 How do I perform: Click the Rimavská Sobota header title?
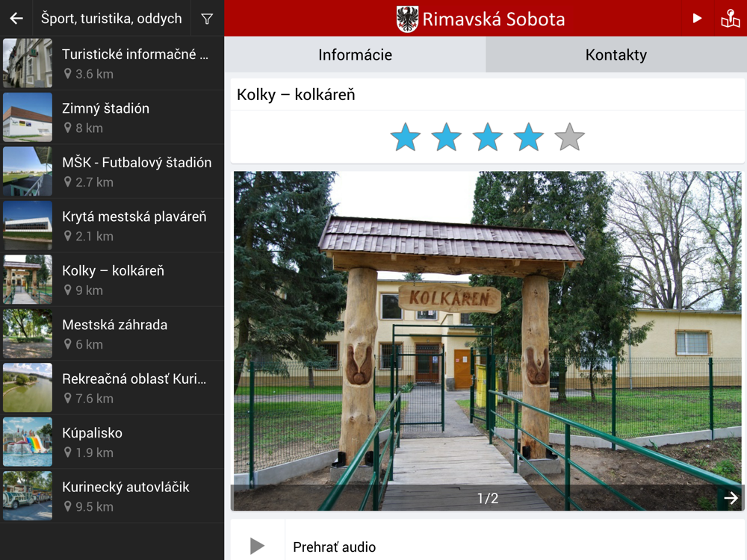(494, 19)
